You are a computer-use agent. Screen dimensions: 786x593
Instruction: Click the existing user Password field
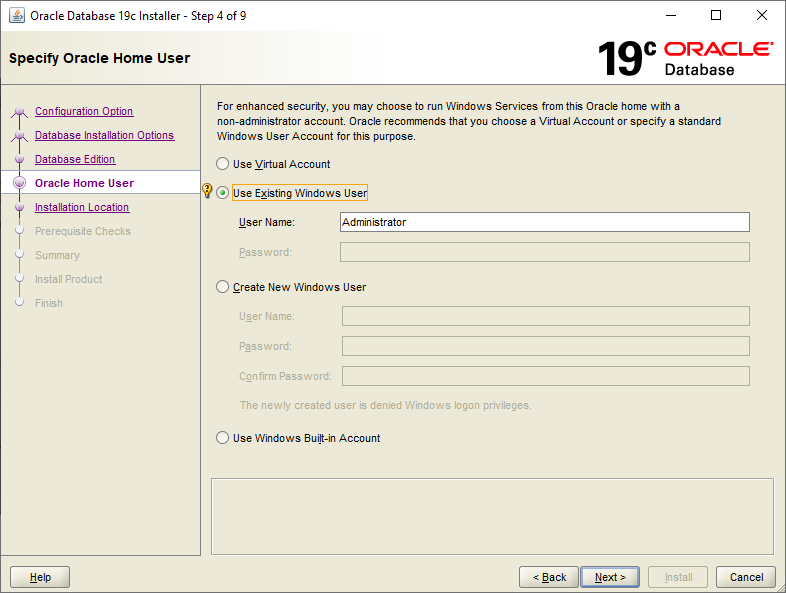pyautogui.click(x=545, y=252)
